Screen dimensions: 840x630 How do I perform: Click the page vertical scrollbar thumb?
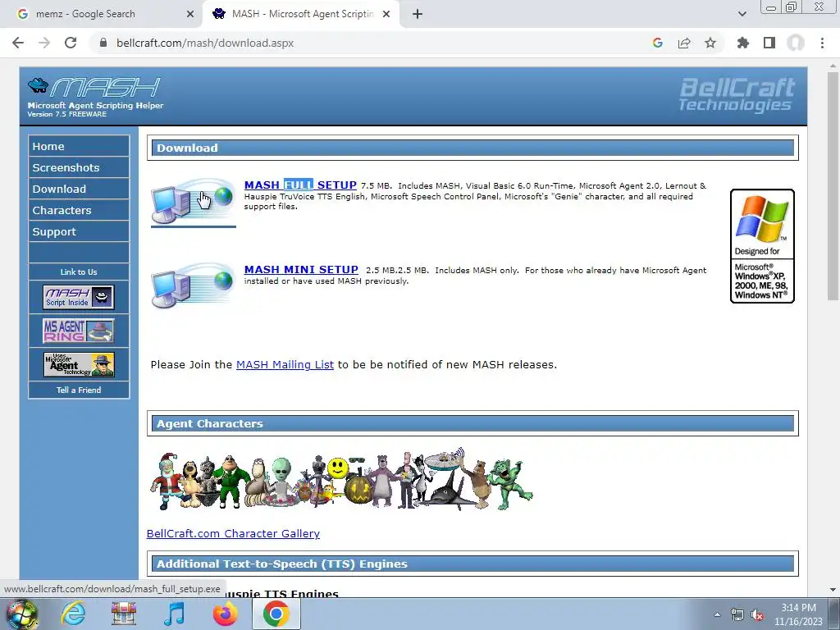pyautogui.click(x=833, y=186)
